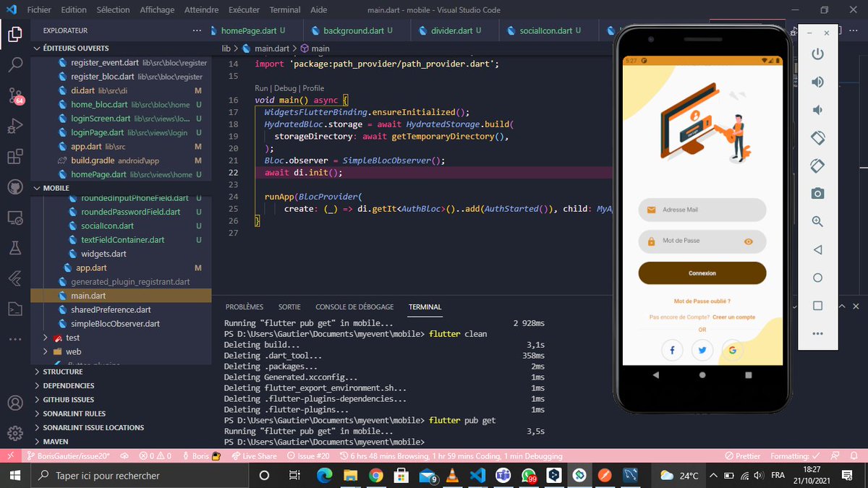The height and width of the screenshot is (488, 868).
Task: Click emulator toolbar Back triangle
Action: pos(817,250)
